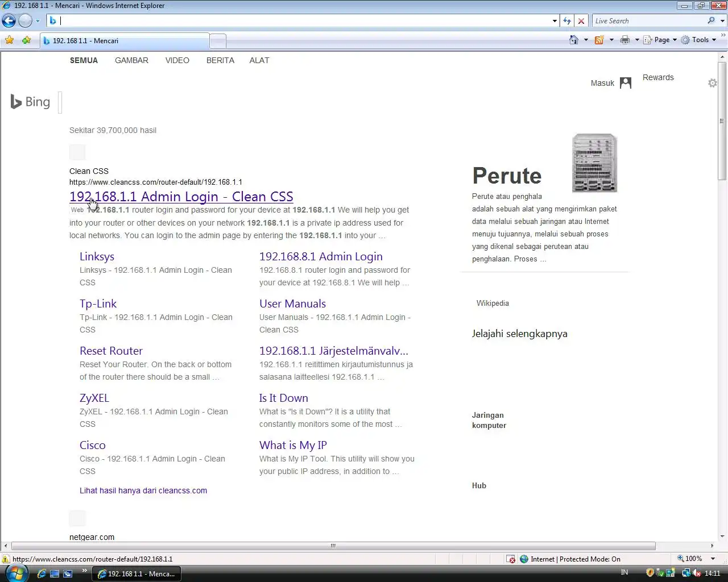Open the Page menu
728x582 pixels.
pos(660,40)
